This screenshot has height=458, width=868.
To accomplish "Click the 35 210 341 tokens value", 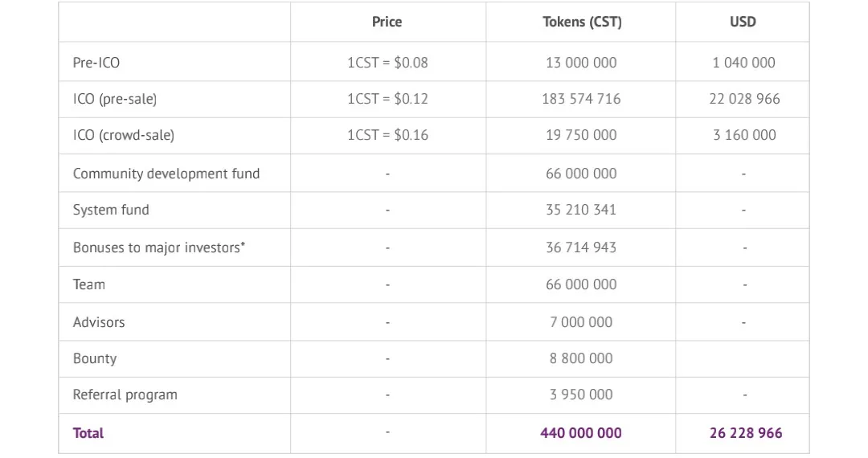I will (x=581, y=210).
